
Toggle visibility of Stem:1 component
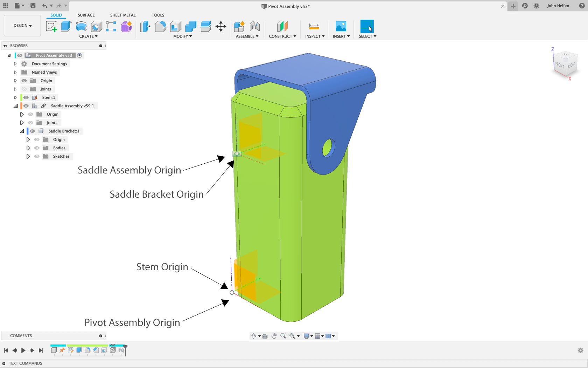point(26,97)
